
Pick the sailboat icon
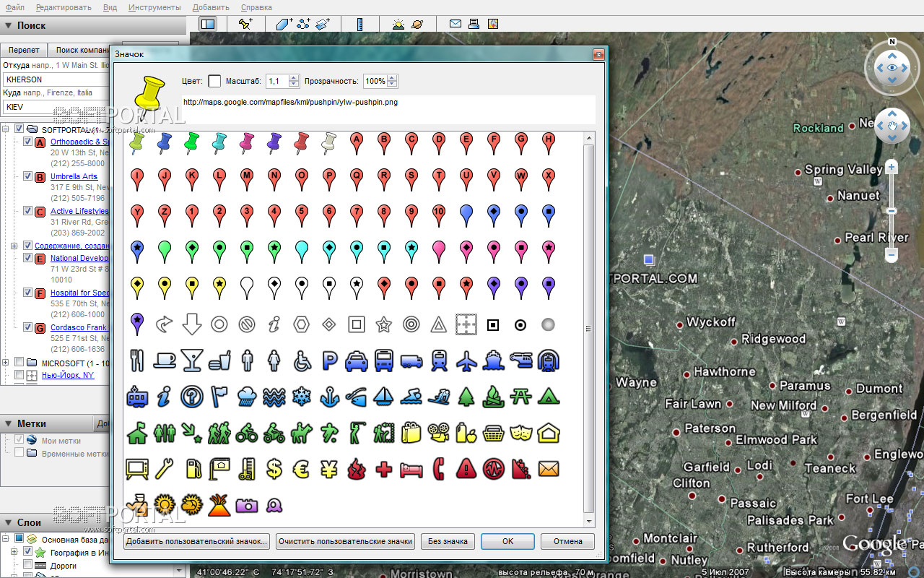coord(384,396)
